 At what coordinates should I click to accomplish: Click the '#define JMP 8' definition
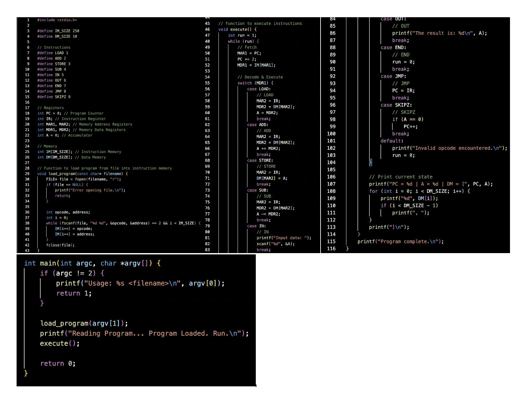[52, 91]
